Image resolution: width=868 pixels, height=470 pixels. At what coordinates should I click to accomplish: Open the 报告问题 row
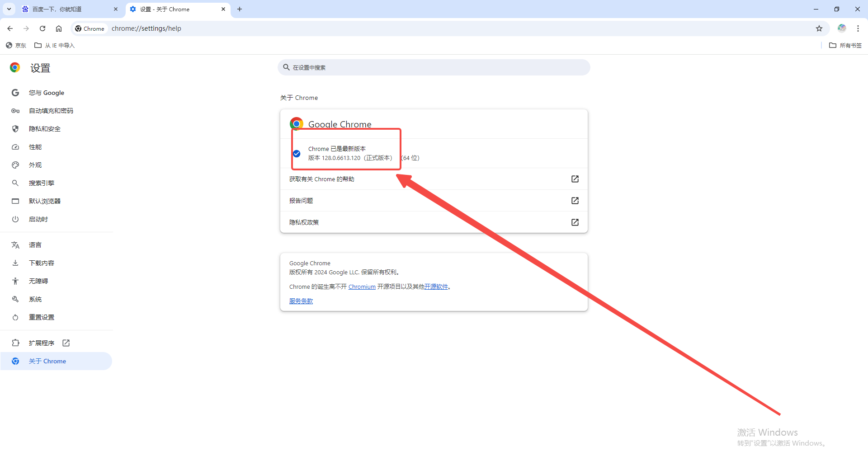[434, 201]
